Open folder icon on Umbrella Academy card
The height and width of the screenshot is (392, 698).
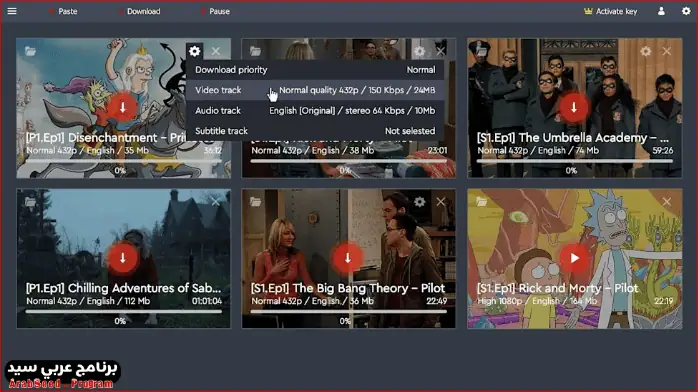(x=481, y=51)
